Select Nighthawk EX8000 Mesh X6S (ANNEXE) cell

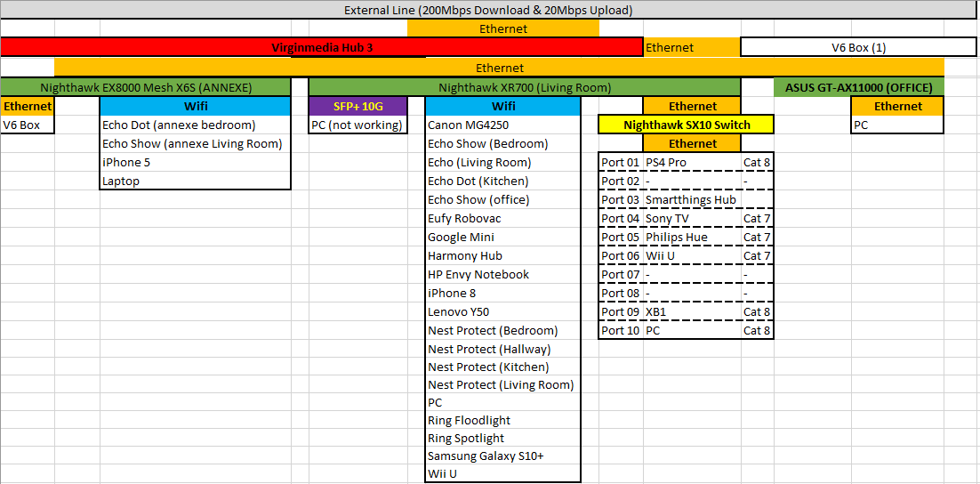coord(146,87)
